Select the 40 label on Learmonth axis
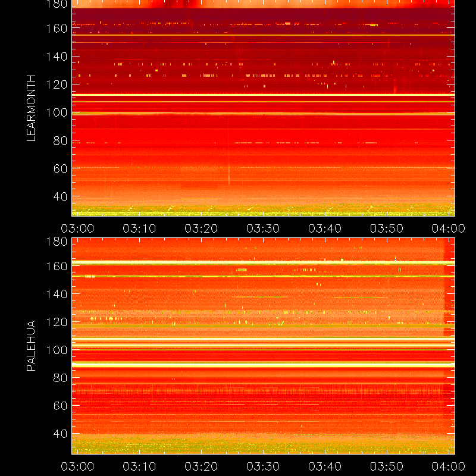476x476 pixels. click(61, 196)
